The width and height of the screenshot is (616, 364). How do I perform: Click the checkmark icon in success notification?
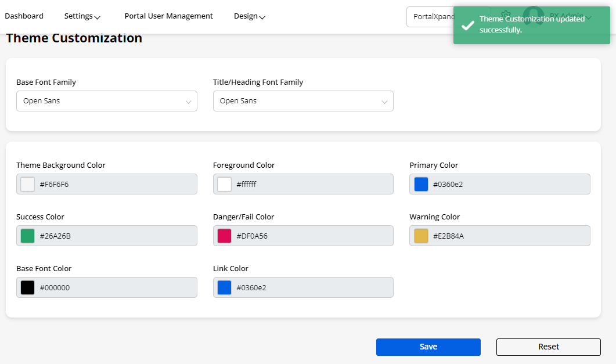(x=467, y=25)
